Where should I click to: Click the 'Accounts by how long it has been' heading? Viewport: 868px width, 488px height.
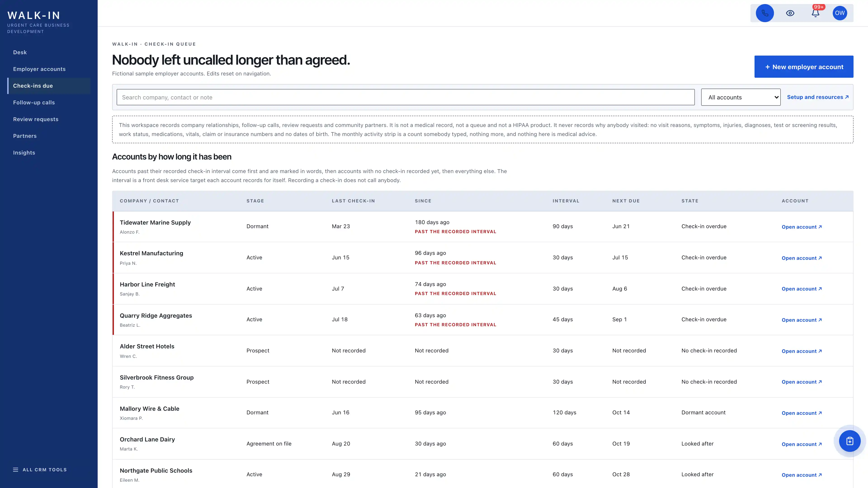pos(172,157)
